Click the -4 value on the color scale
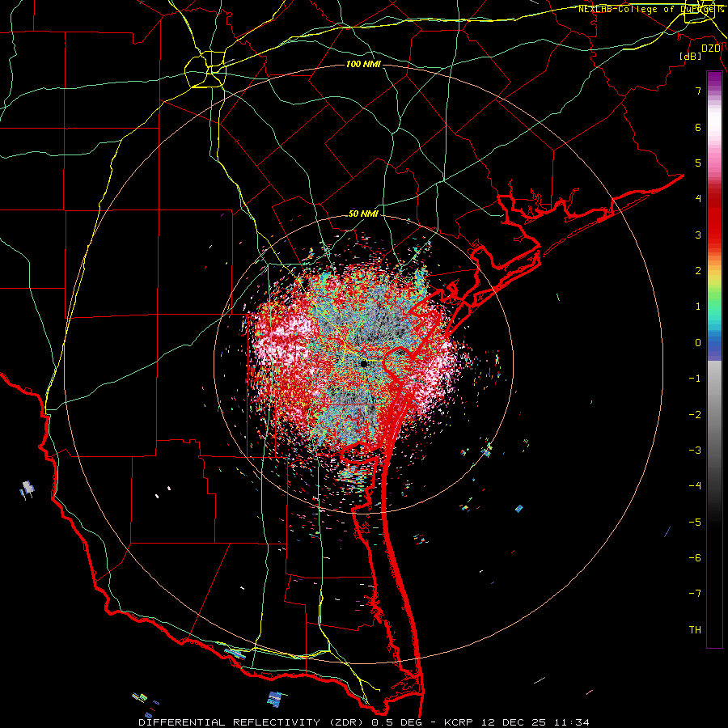 tap(695, 486)
